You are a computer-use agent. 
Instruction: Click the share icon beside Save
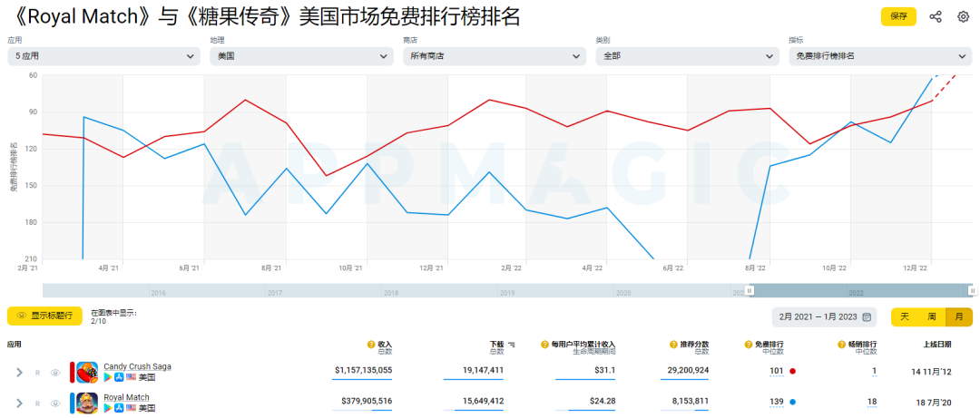coord(935,17)
